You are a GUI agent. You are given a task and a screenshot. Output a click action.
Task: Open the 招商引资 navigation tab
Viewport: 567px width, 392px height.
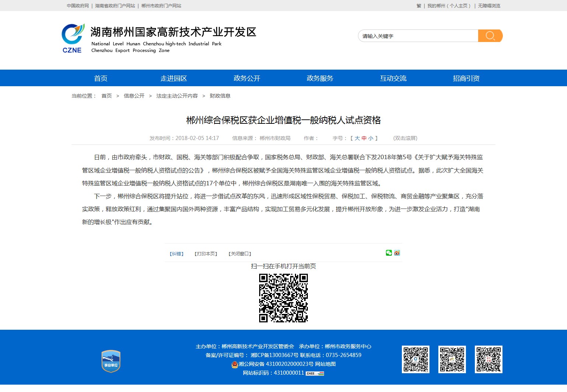coord(466,78)
